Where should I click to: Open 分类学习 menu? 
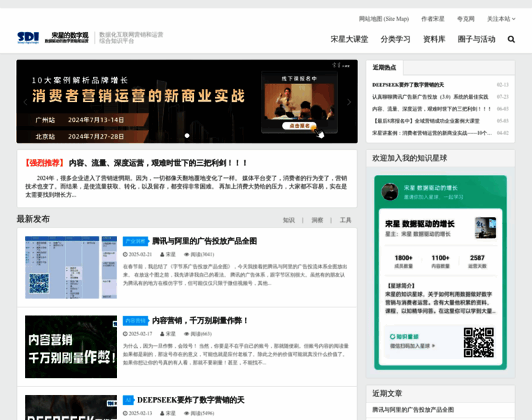(395, 39)
